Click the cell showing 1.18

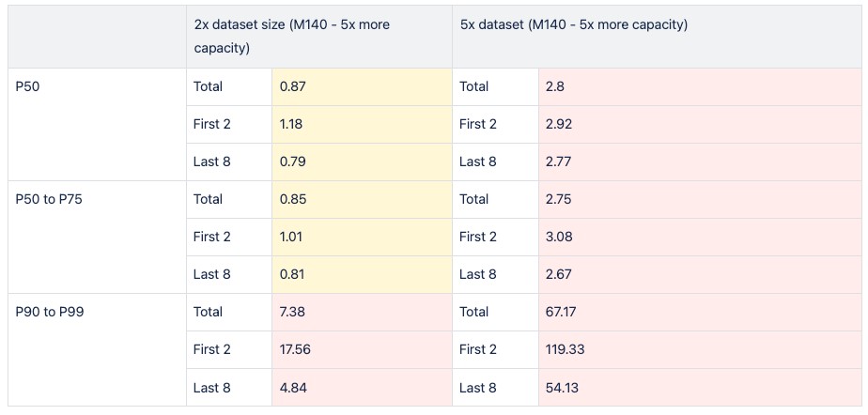click(362, 124)
